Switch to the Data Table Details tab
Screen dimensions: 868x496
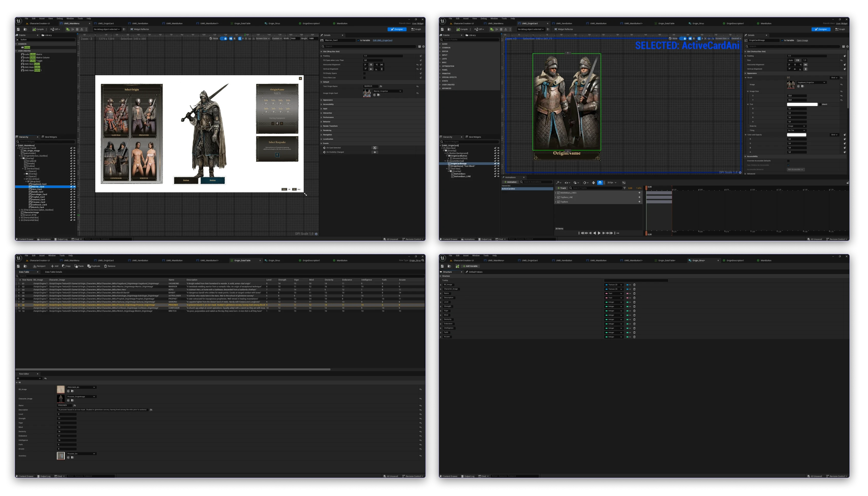tap(54, 272)
